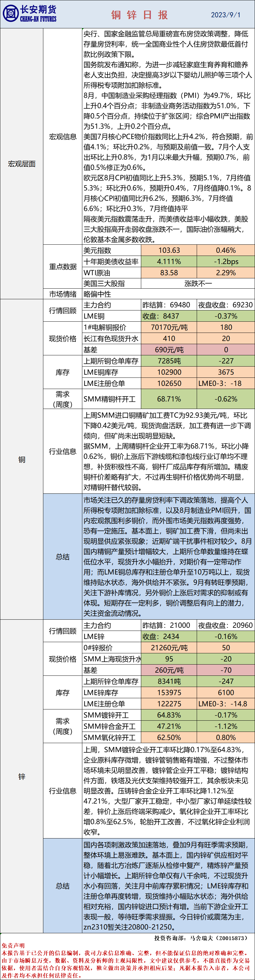The image size is (255, 980).
Task: Click the 宏观信息 row label
Action: (63, 137)
